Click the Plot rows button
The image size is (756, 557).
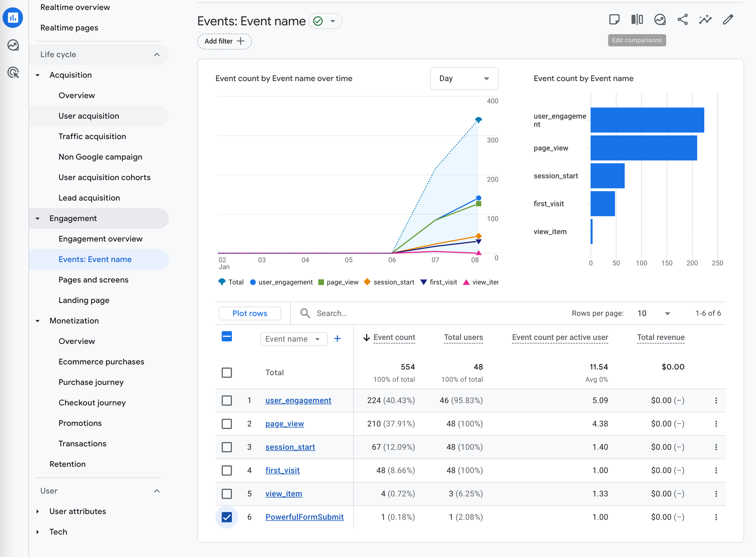tap(250, 313)
